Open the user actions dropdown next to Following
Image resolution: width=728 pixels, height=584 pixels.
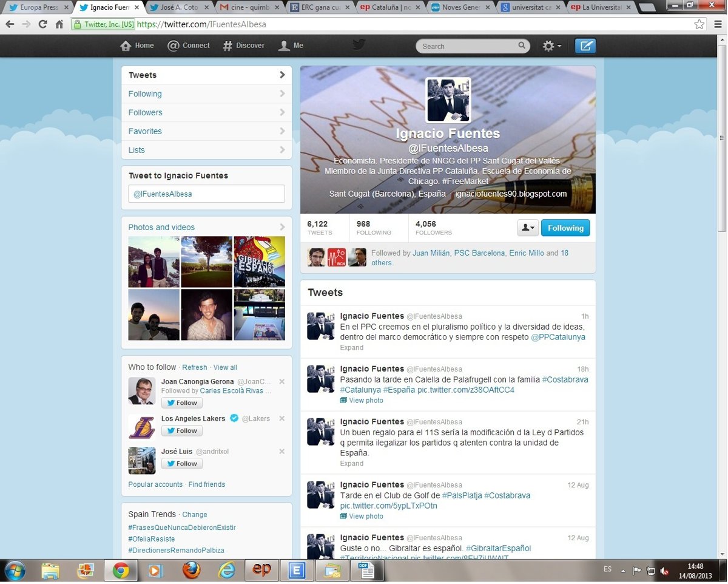527,228
